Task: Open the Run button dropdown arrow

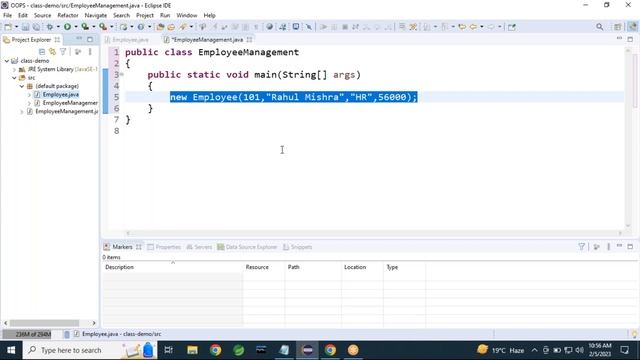Action: [76, 27]
